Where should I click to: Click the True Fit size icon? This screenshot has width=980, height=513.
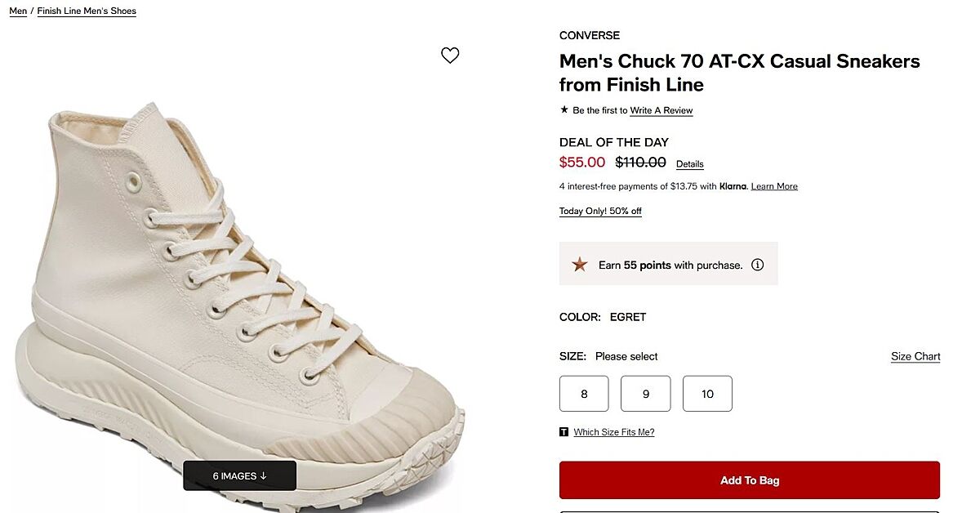(564, 432)
